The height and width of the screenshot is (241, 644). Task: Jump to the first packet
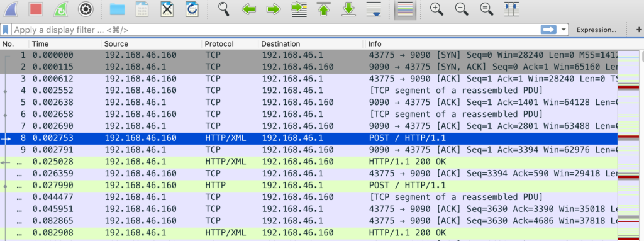(324, 9)
